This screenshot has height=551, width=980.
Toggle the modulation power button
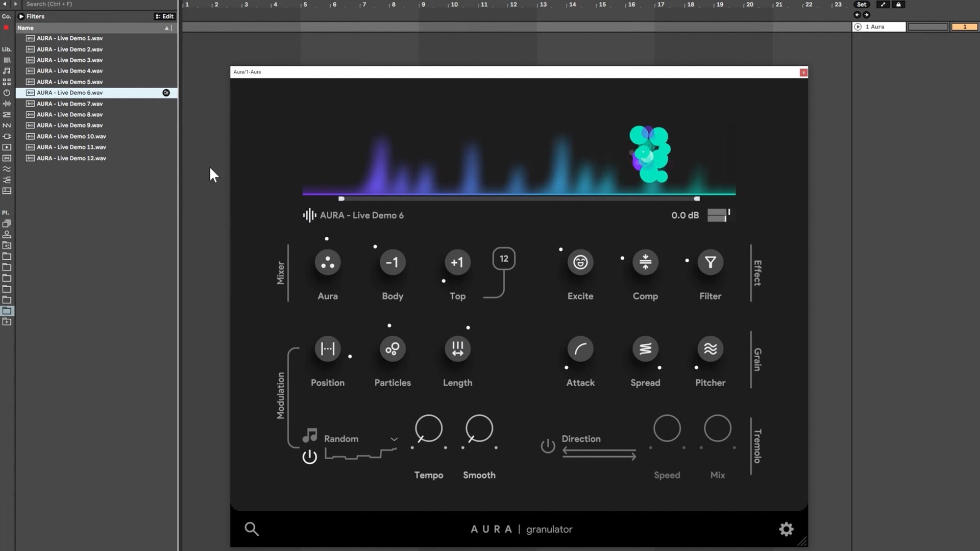pyautogui.click(x=309, y=457)
